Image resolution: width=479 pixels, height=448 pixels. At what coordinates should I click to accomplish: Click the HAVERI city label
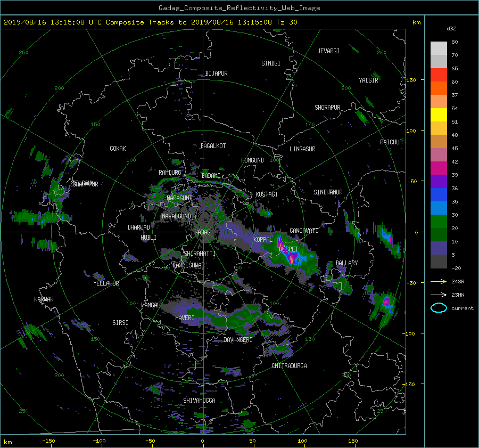coord(185,318)
